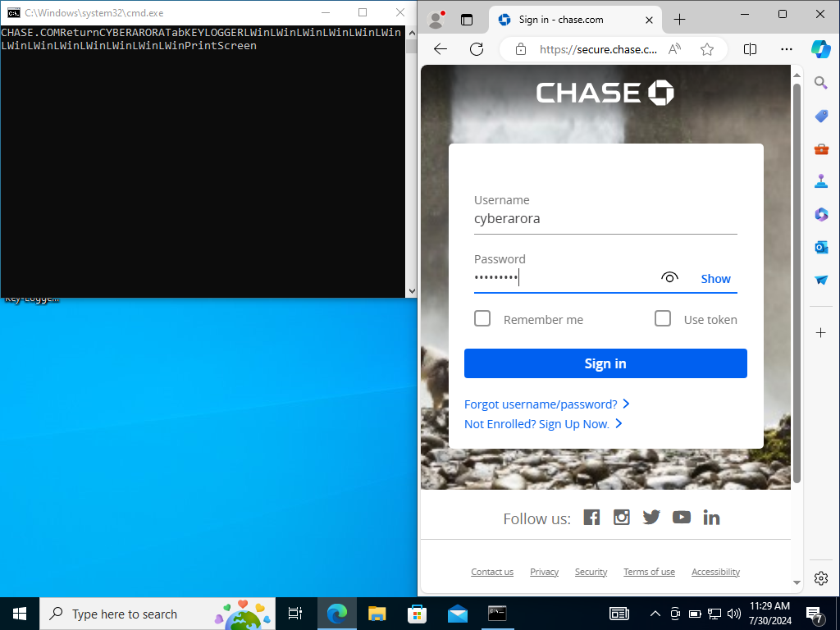Open Microsoft Edge taskbar icon
The height and width of the screenshot is (630, 840).
[x=337, y=614]
